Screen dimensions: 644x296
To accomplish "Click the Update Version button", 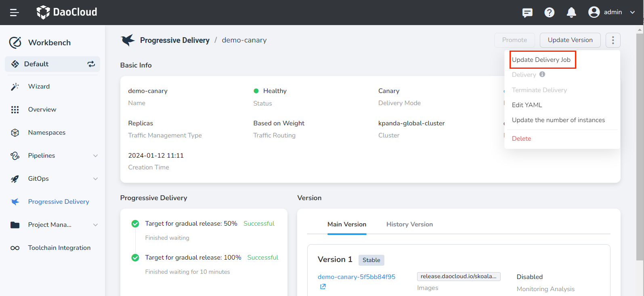I will click(x=570, y=40).
